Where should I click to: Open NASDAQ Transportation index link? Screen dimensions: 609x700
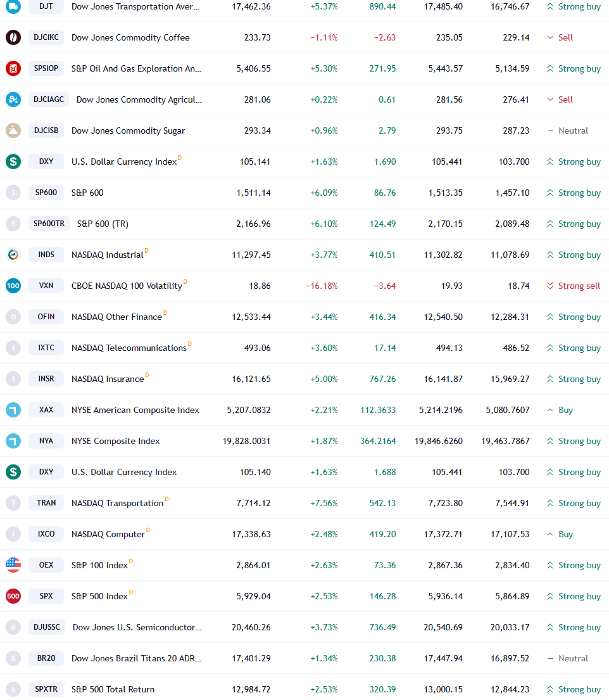pyautogui.click(x=117, y=503)
